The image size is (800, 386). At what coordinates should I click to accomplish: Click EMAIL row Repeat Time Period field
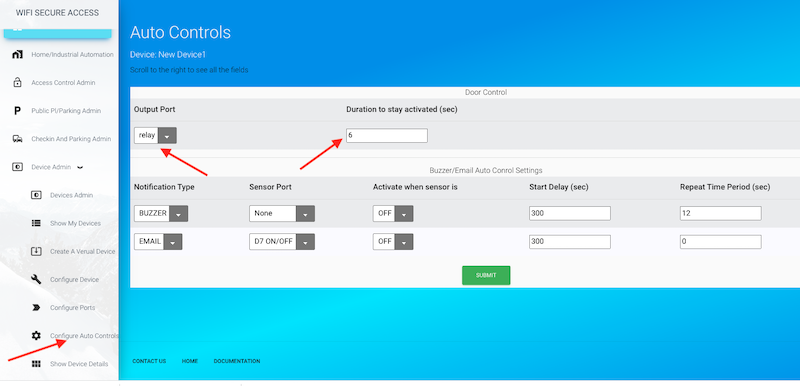coord(720,242)
